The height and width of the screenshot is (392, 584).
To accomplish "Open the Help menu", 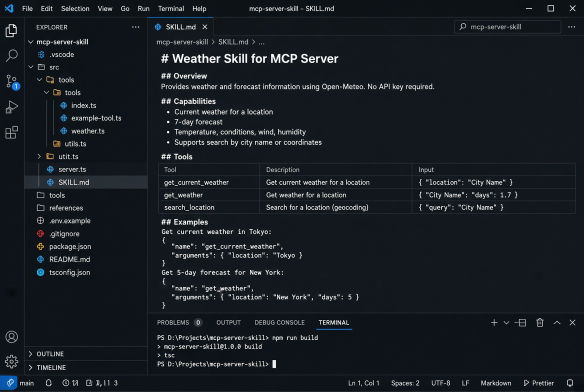I will [199, 8].
